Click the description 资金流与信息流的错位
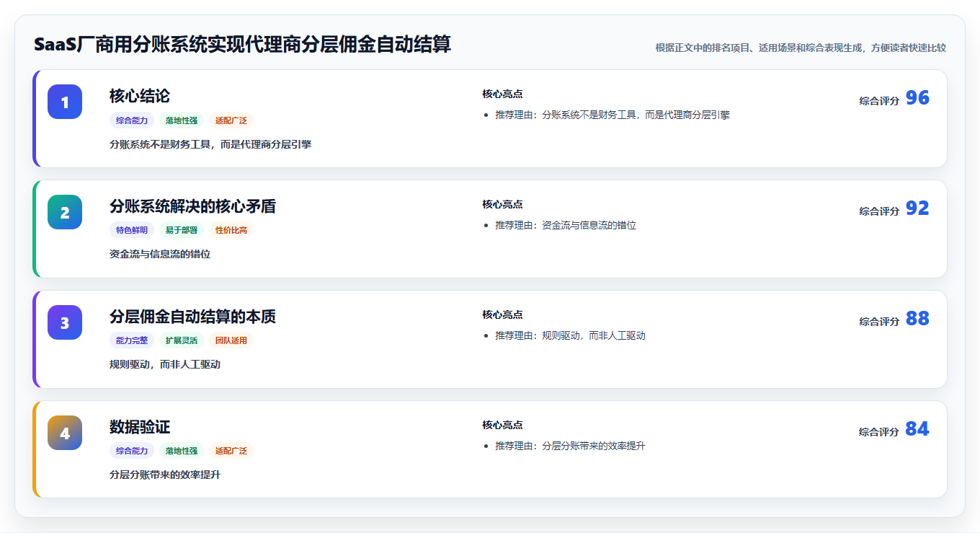This screenshot has height=533, width=980. (x=160, y=255)
